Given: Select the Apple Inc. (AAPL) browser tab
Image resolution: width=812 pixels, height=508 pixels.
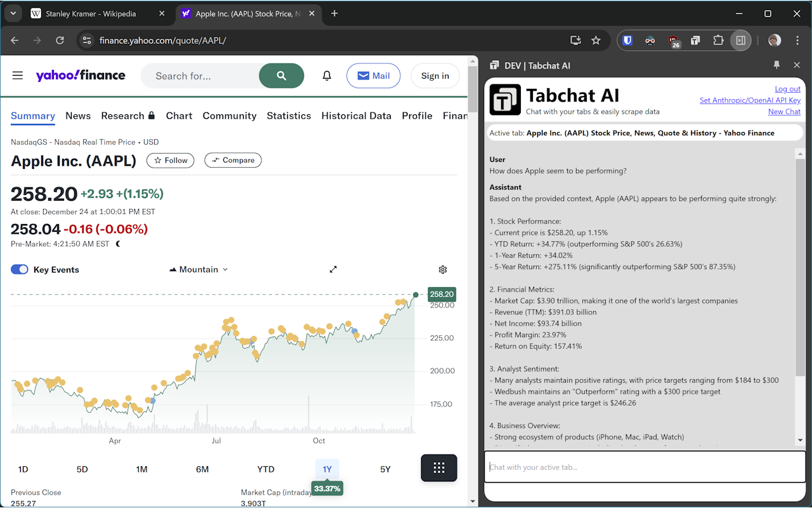Looking at the screenshot, I should [x=248, y=13].
